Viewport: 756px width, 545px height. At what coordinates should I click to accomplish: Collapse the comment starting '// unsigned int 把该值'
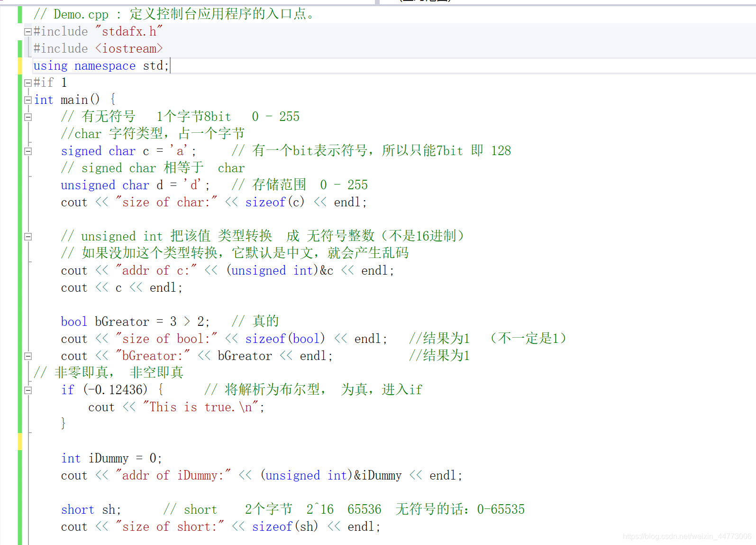coord(28,237)
